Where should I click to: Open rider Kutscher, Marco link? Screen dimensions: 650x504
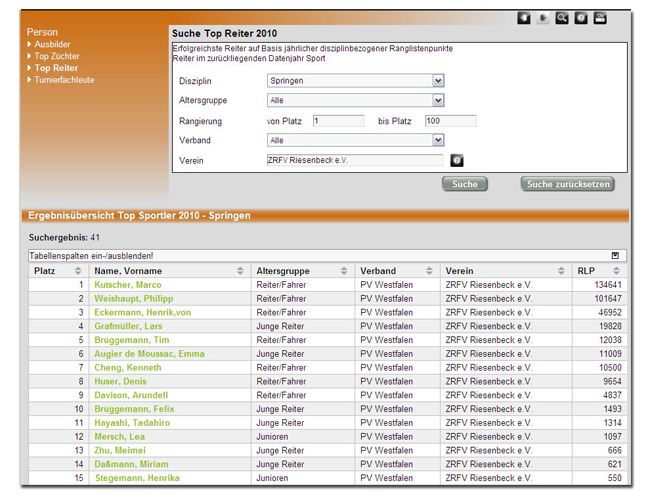(x=128, y=285)
